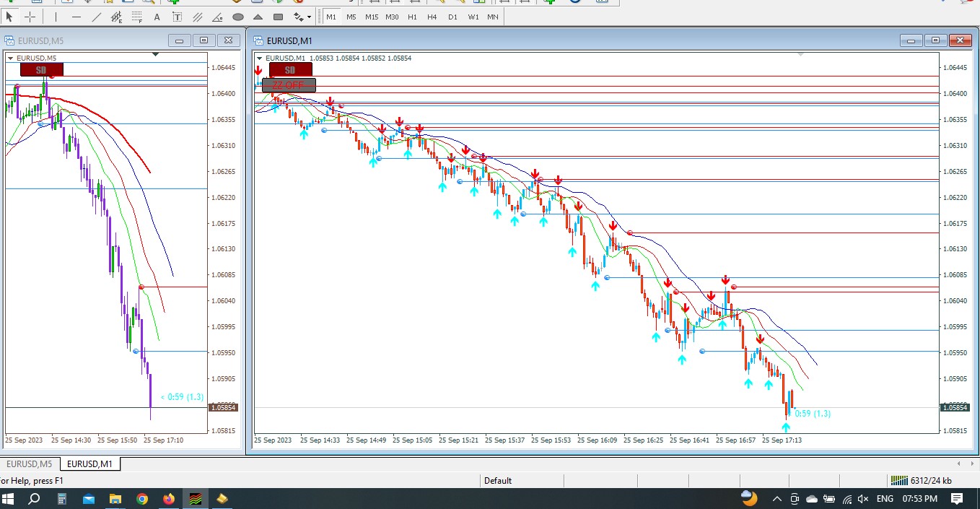Switch to the M15 timeframe
Screen dimensions: 980x509
pos(372,17)
